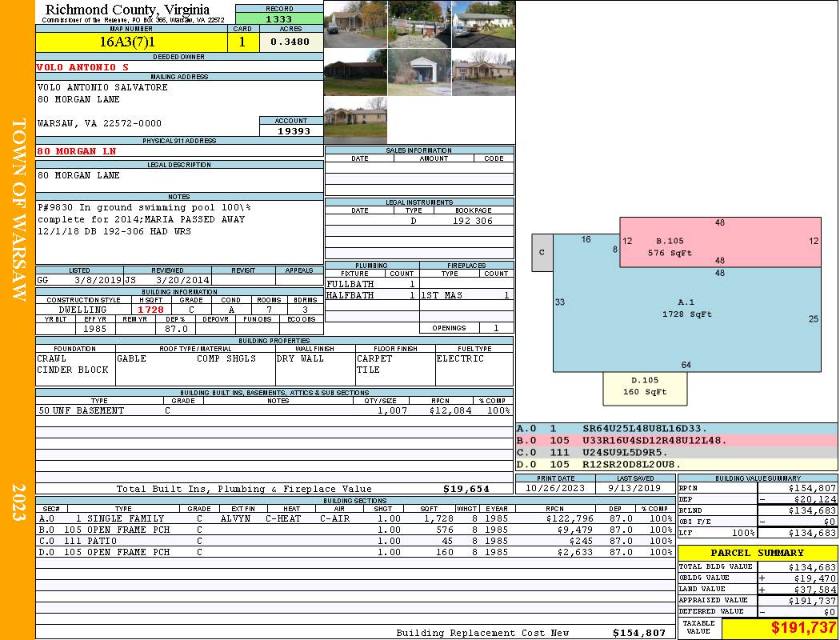The image size is (840, 640).
Task: Click the taxable value $191,737 in red
Action: tap(803, 627)
